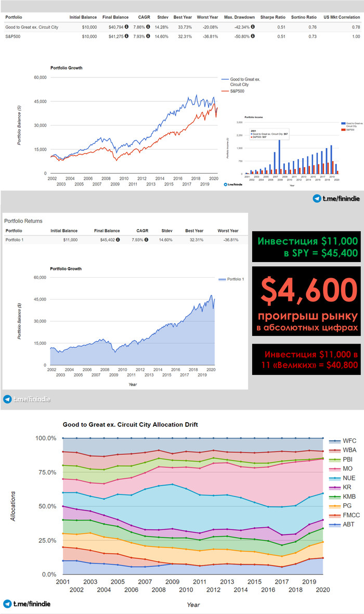
Task: Toggle blue Good to Great legend entry in growth chart
Action: 241,82
